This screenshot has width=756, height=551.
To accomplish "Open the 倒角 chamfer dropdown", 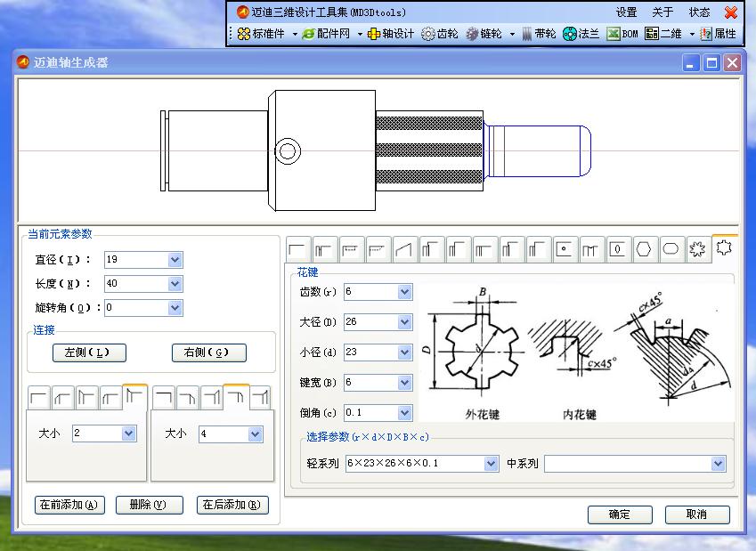I will coord(404,413).
